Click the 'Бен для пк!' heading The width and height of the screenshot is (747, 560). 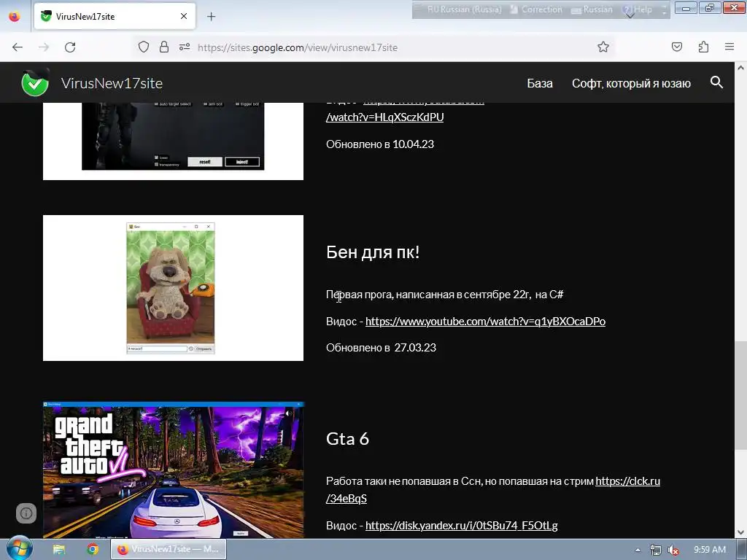(x=373, y=252)
